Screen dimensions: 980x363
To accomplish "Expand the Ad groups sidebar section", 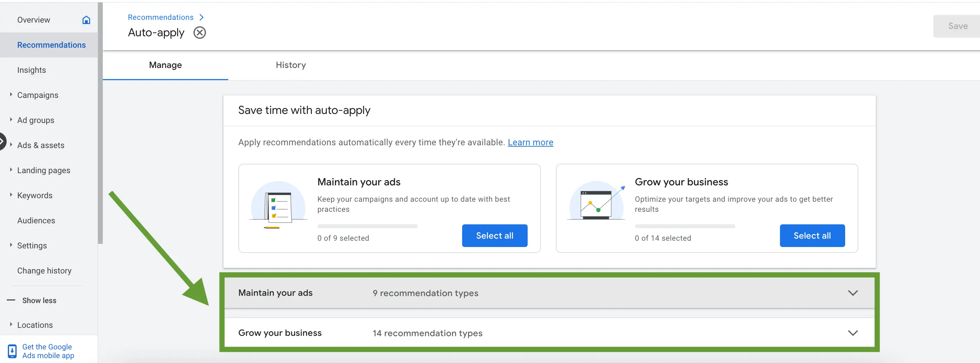I will coord(11,119).
